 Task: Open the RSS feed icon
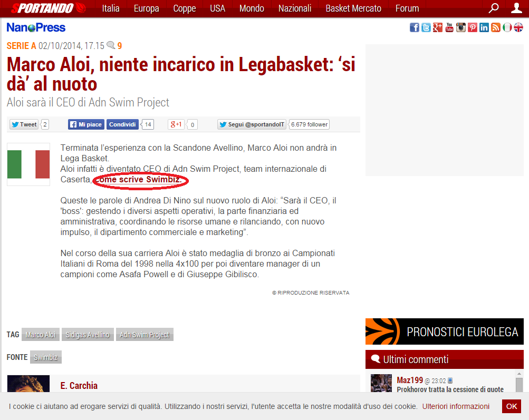coord(496,27)
